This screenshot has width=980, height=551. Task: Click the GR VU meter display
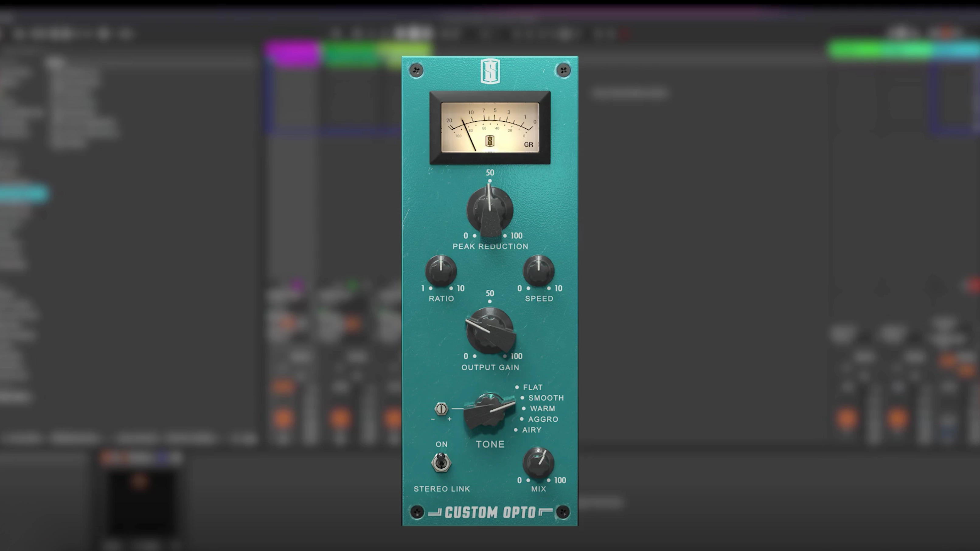click(490, 127)
